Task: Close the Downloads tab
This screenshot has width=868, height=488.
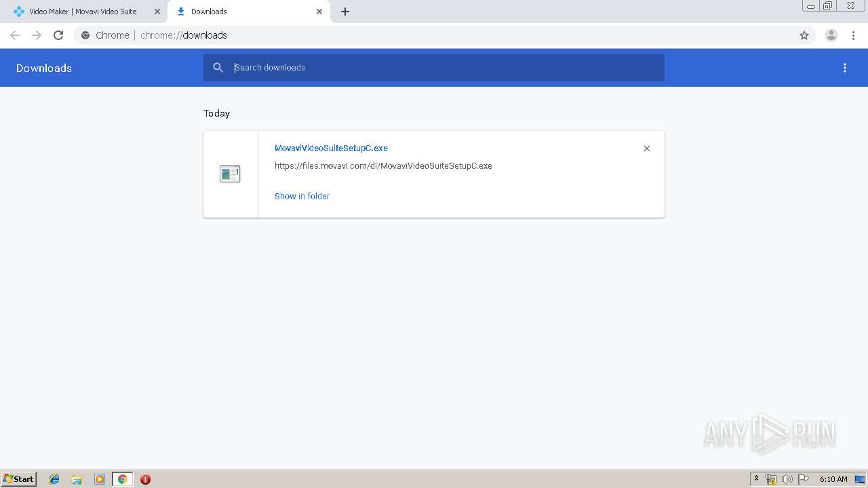Action: pos(319,12)
